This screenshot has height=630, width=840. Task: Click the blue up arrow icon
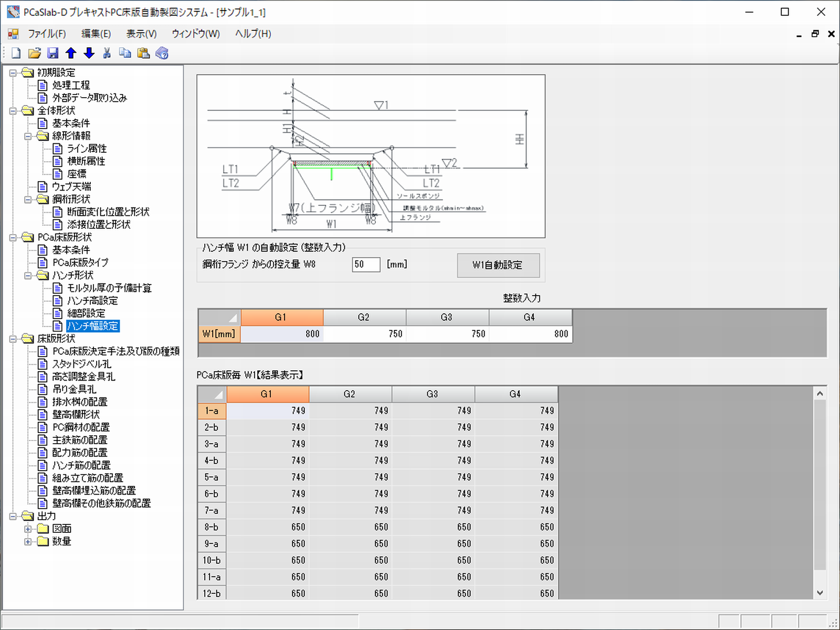click(71, 53)
